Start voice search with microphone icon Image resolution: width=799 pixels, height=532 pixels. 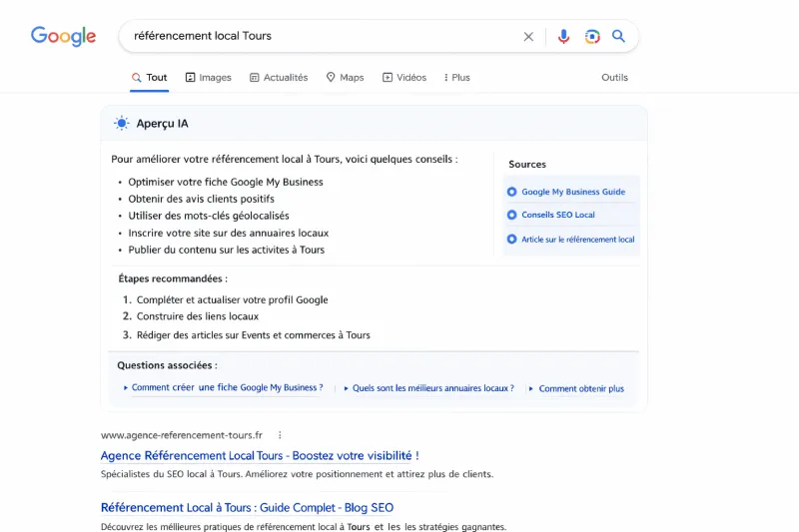(563, 36)
